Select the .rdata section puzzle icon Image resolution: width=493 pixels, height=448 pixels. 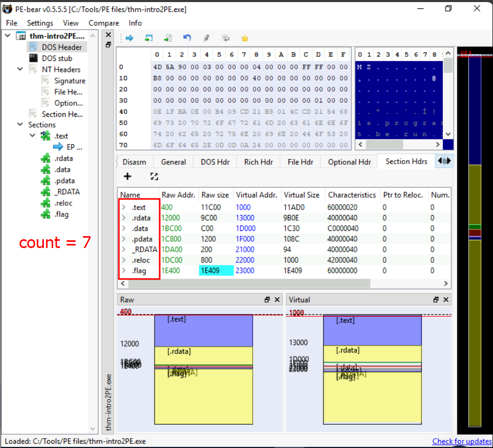[45, 158]
